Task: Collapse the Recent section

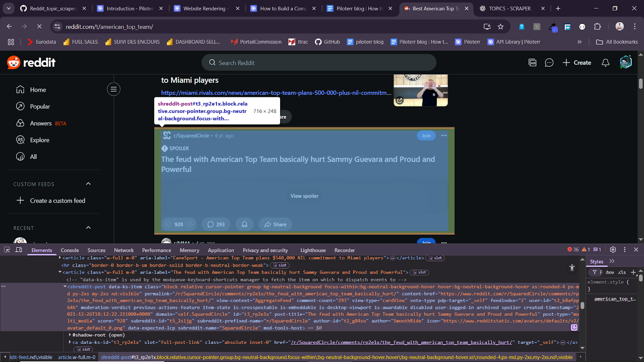Action: pos(89,228)
